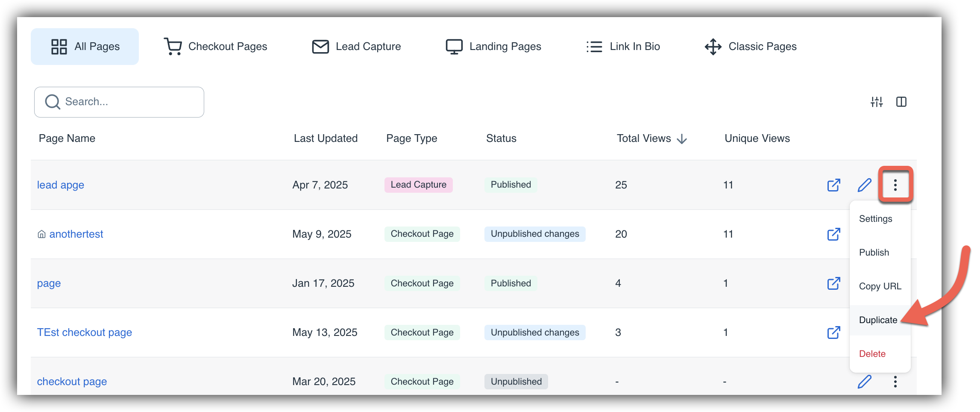Viewport: 980px width, 412px height.
Task: Click the Published badge in lead apge row
Action: coord(511,185)
